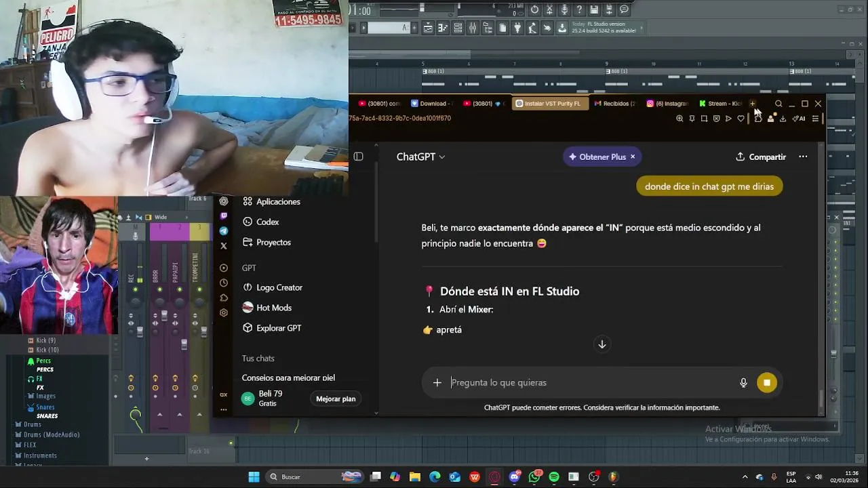The image size is (868, 488).
Task: Adjust the PAPAIPI mixer volume fader
Action: tap(184, 344)
